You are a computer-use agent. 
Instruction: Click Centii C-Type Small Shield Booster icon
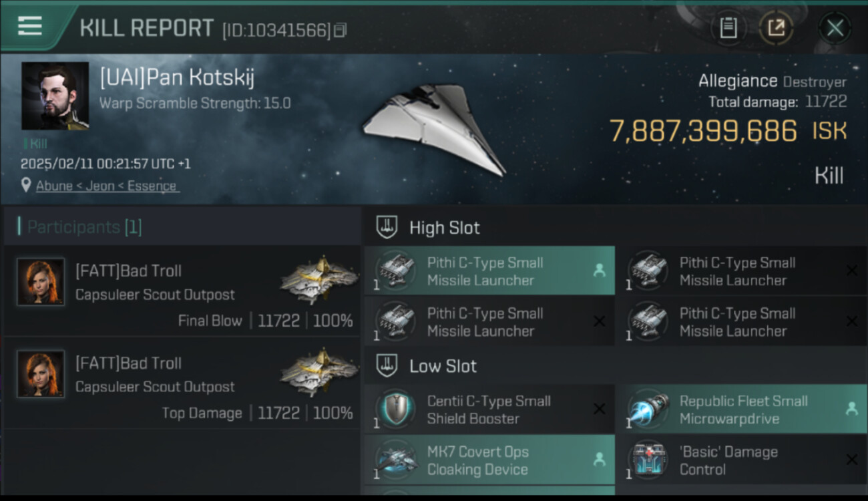tap(396, 409)
